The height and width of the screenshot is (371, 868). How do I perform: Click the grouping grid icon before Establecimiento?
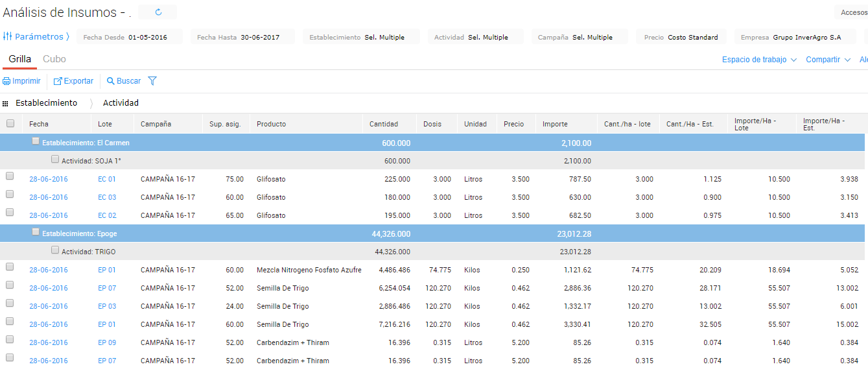click(x=6, y=103)
